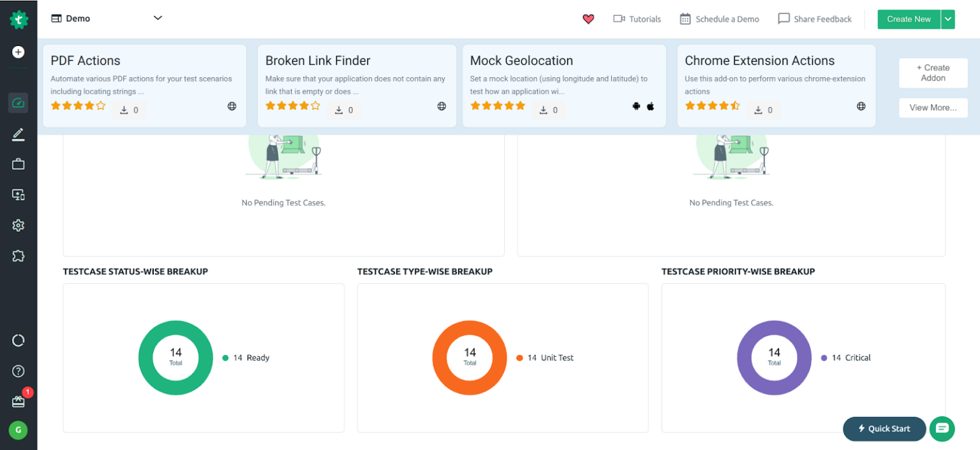Open the Settings gear in the sidebar

(x=18, y=225)
